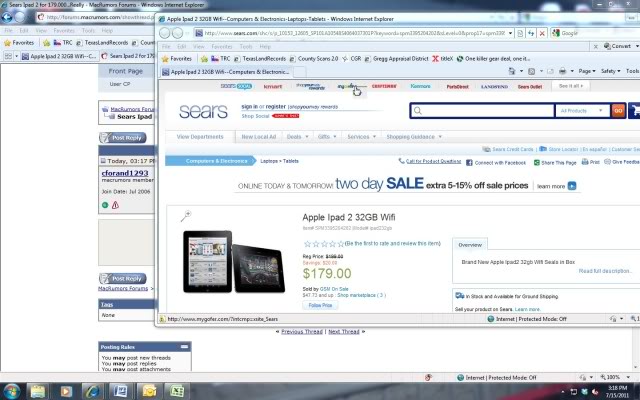Open the Page dropdown in Sears command bar

[587, 71]
